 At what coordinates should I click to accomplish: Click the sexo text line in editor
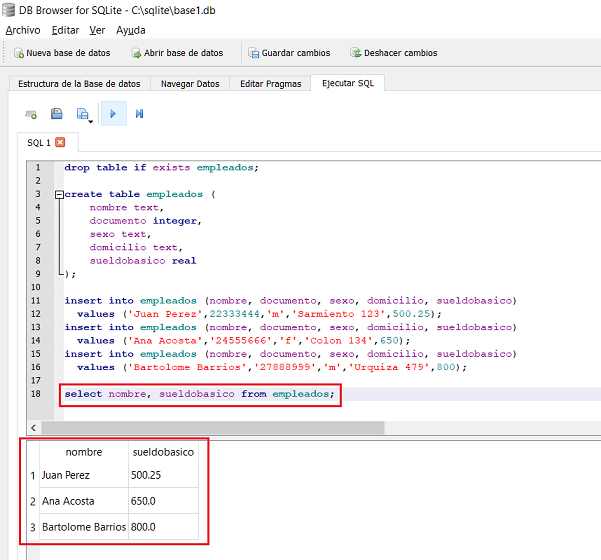tap(120, 234)
